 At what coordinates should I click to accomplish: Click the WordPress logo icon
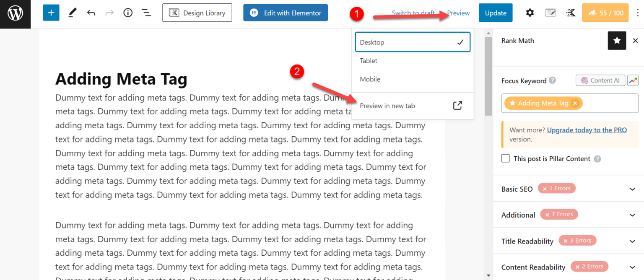pos(15,14)
